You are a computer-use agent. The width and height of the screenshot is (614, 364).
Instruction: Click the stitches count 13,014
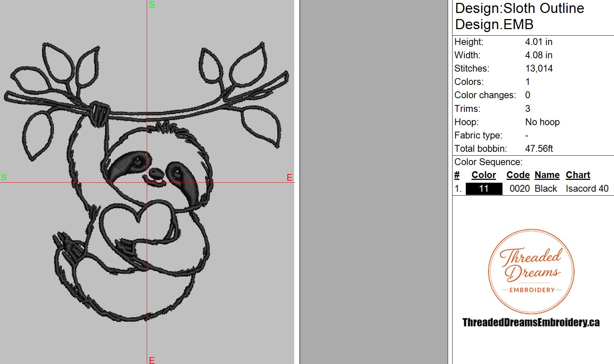539,69
